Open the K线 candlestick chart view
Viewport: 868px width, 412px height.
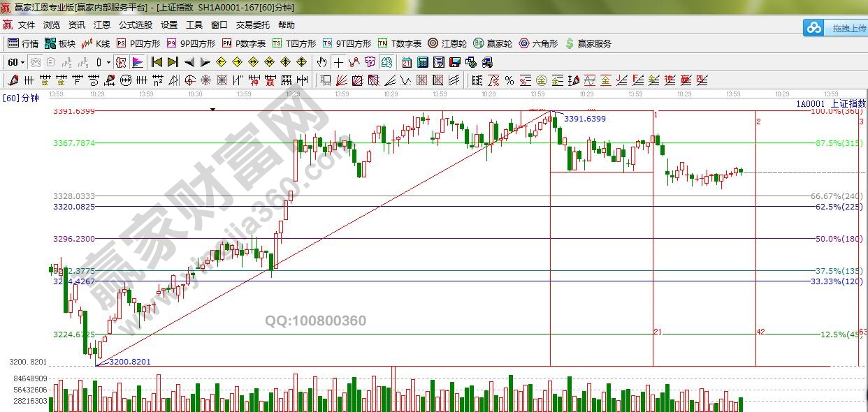(95, 43)
